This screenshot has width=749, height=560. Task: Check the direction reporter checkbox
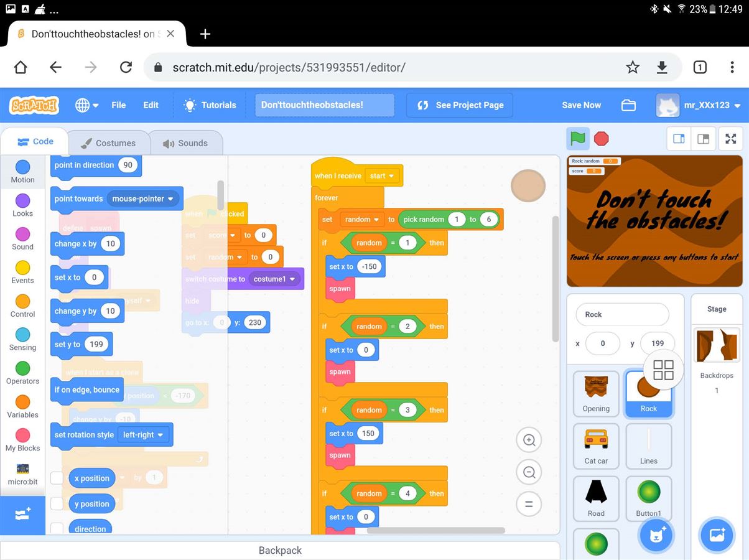click(x=57, y=528)
